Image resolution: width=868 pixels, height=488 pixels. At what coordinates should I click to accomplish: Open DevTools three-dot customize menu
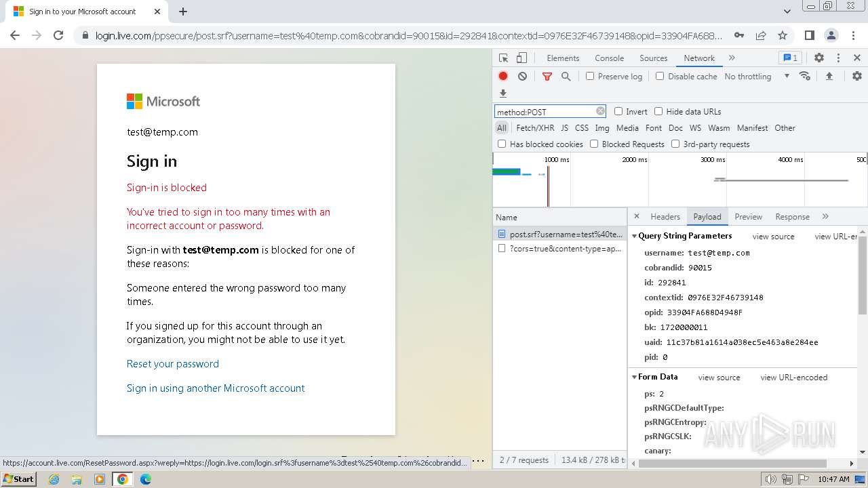click(838, 58)
